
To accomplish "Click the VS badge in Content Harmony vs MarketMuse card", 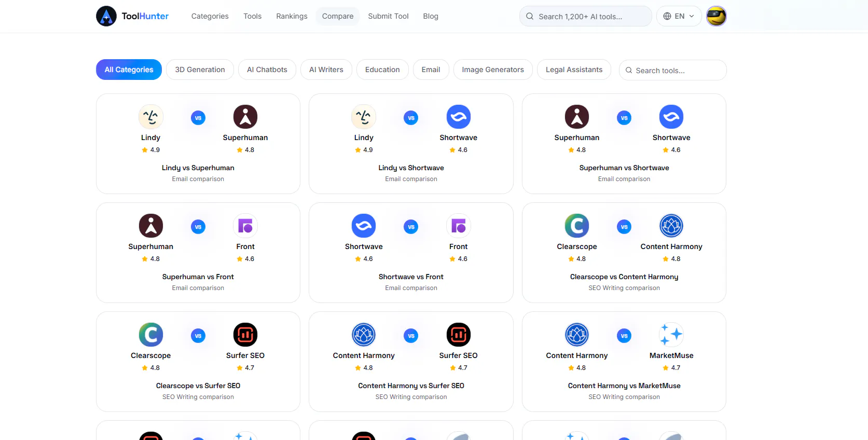I will pyautogui.click(x=624, y=336).
